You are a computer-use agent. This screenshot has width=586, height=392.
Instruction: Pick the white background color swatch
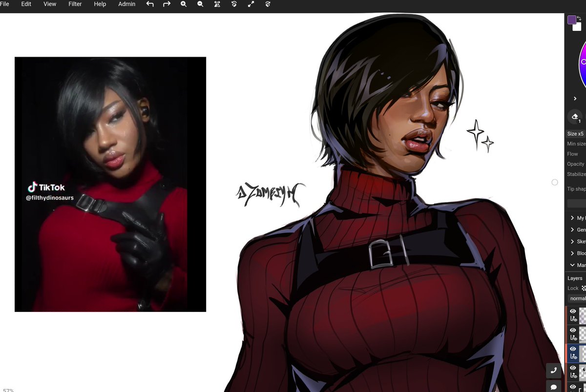click(x=577, y=26)
